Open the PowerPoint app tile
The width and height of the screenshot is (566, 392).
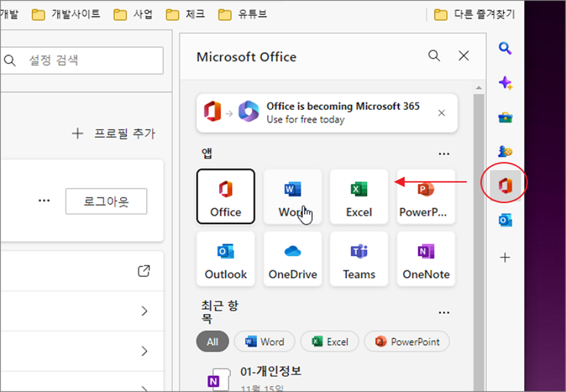click(x=426, y=196)
